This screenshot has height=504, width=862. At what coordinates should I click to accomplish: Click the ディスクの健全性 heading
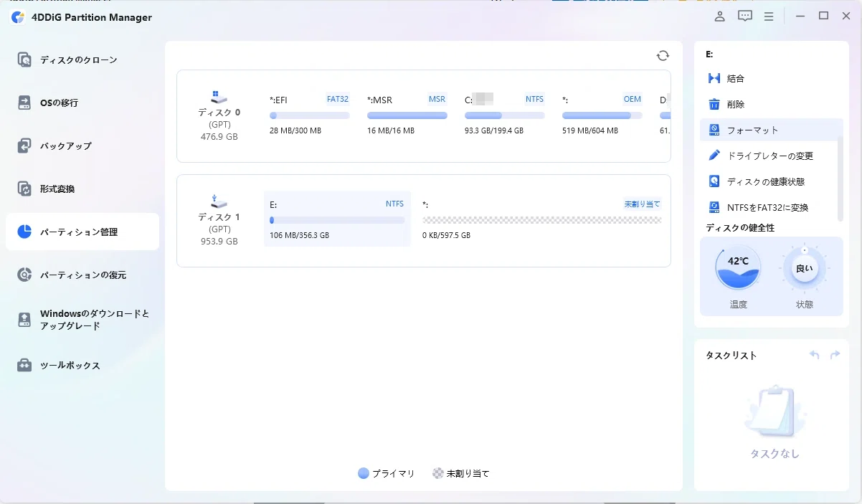[740, 228]
